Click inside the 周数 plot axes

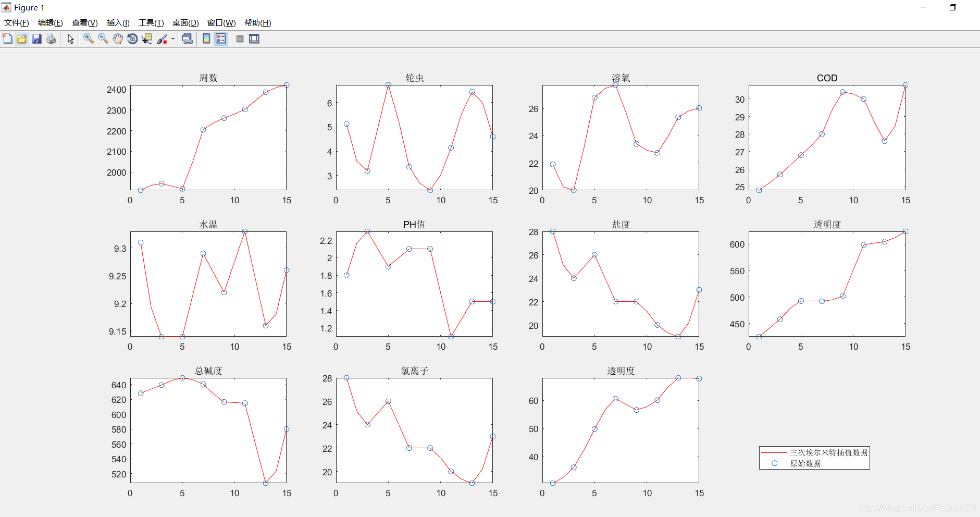click(208, 138)
